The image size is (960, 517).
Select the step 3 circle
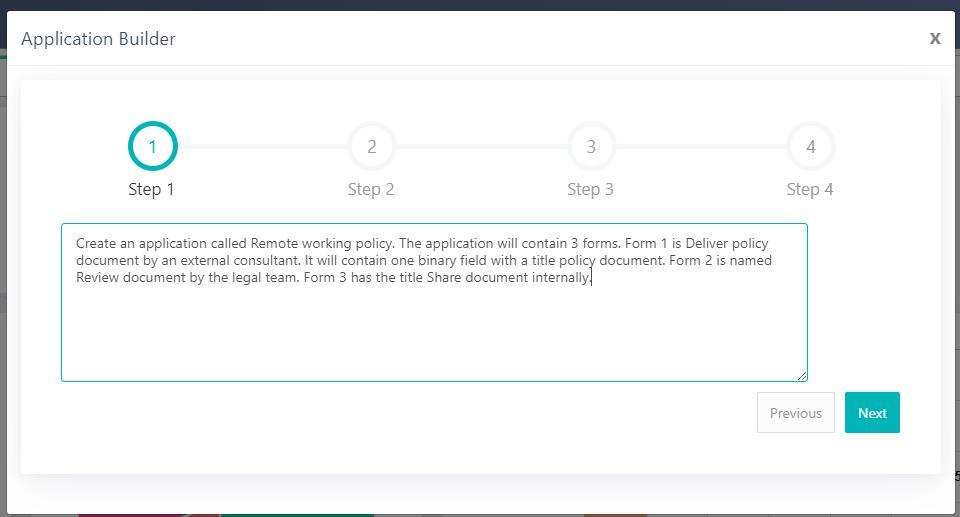[x=591, y=147]
